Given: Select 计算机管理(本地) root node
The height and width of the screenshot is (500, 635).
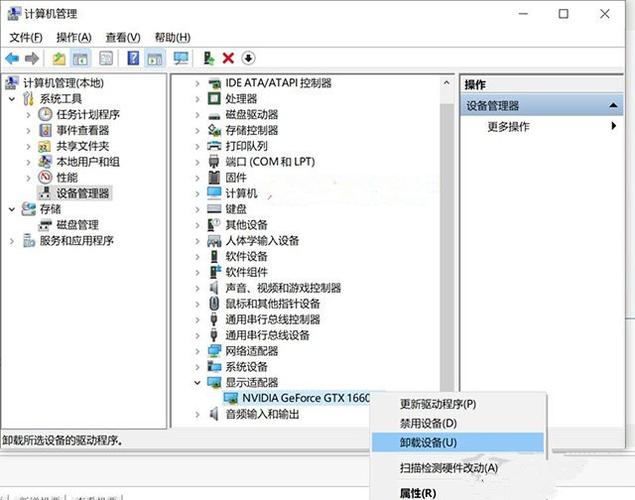Looking at the screenshot, I should (63, 83).
